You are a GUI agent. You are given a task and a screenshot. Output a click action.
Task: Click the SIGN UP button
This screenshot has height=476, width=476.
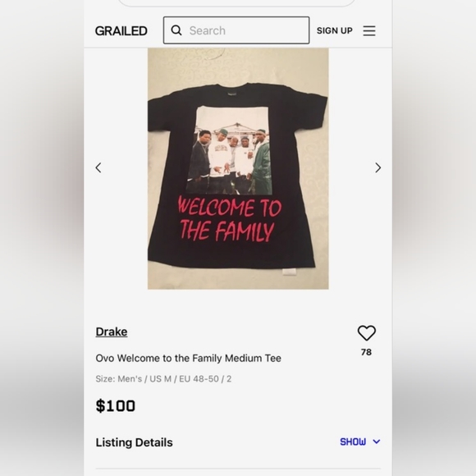(x=334, y=30)
